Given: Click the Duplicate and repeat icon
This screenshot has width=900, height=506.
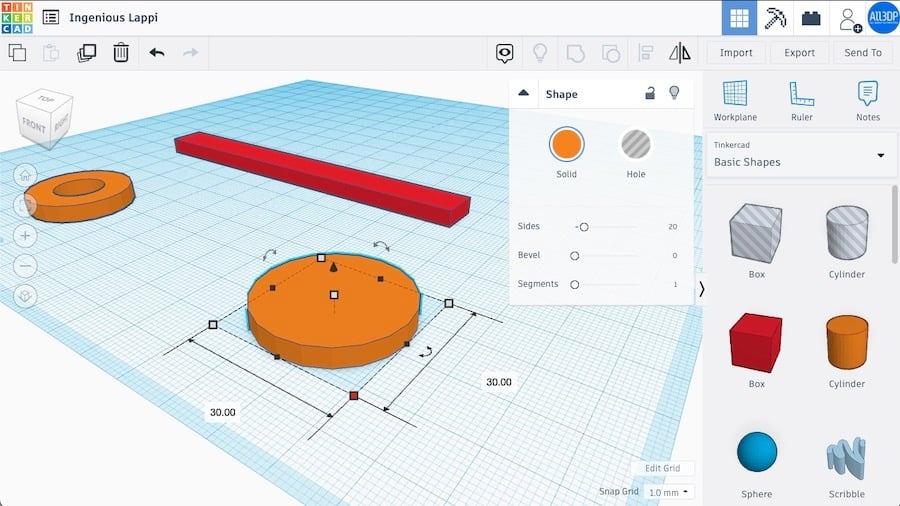Looking at the screenshot, I should tap(87, 53).
